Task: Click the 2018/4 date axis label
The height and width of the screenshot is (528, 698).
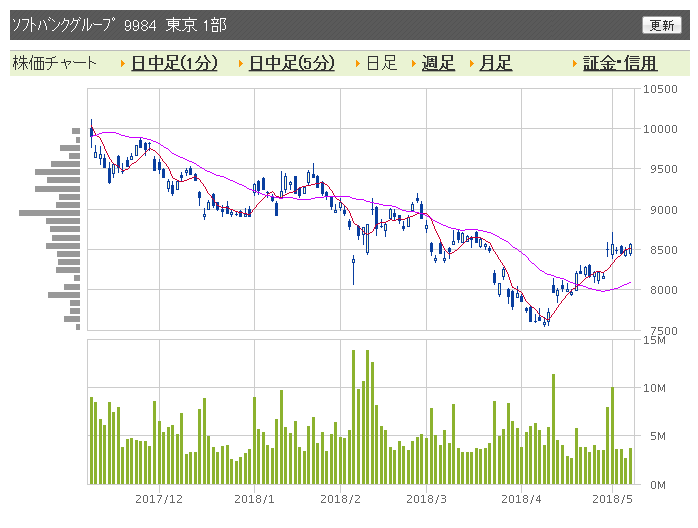Action: pyautogui.click(x=521, y=499)
